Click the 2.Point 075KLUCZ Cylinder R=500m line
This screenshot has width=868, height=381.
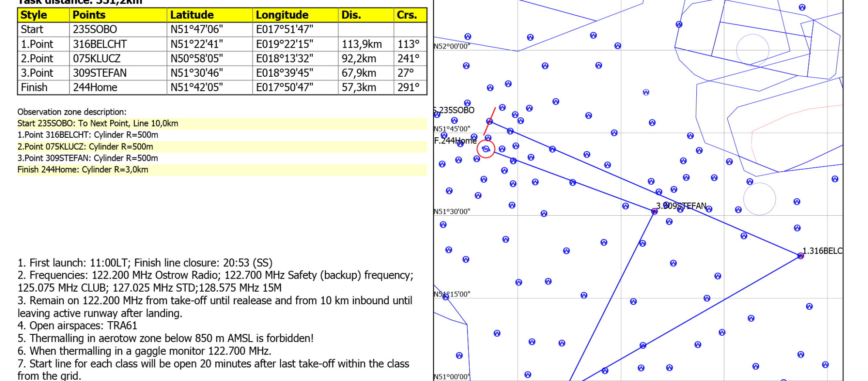tap(85, 146)
